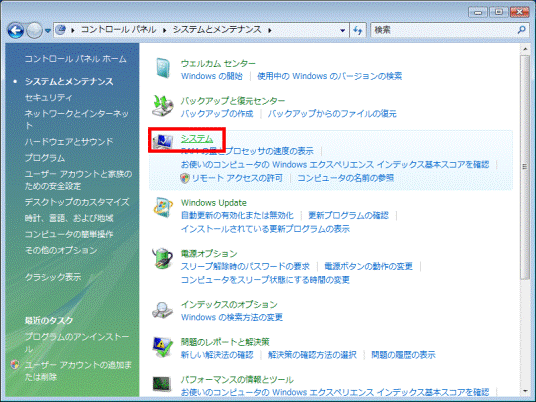Switch to クラシック表示 view
536x402 pixels.
click(53, 277)
